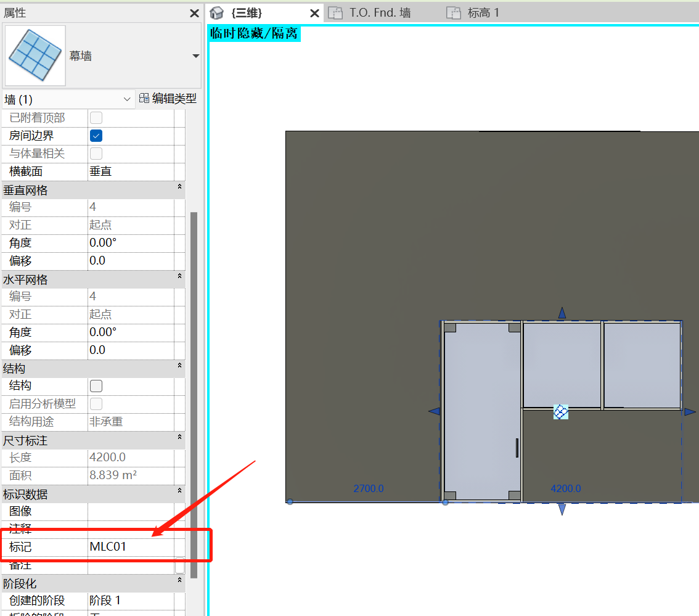The image size is (699, 616).
Task: Click the door handle on the left panel
Action: click(517, 448)
